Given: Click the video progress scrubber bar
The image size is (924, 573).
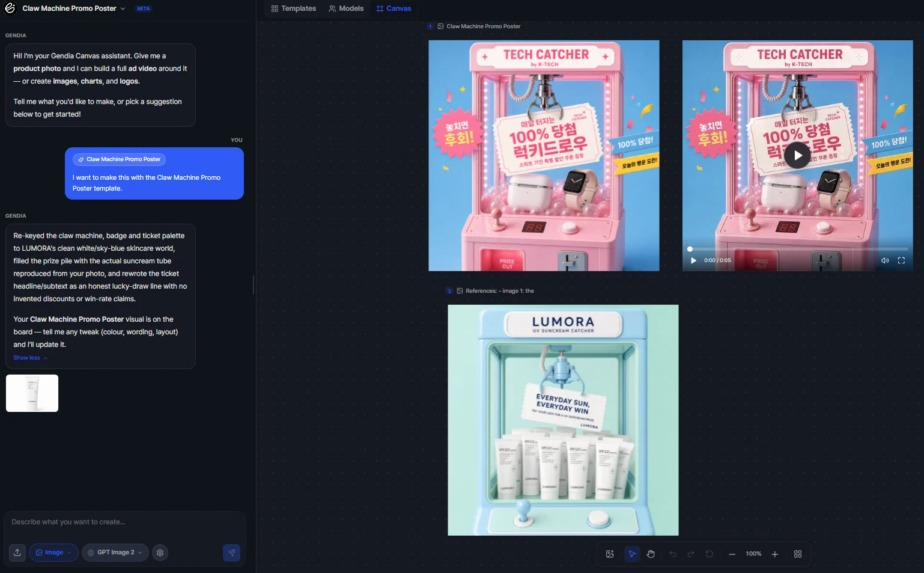Looking at the screenshot, I should (x=798, y=249).
